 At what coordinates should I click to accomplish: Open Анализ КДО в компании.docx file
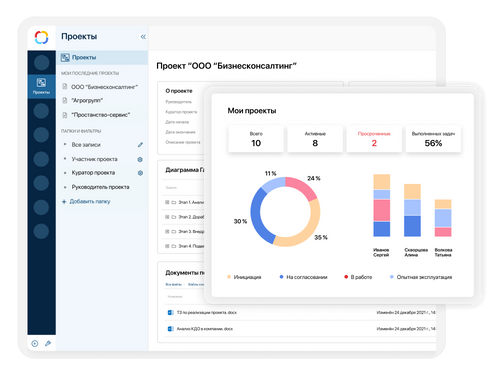tap(205, 329)
